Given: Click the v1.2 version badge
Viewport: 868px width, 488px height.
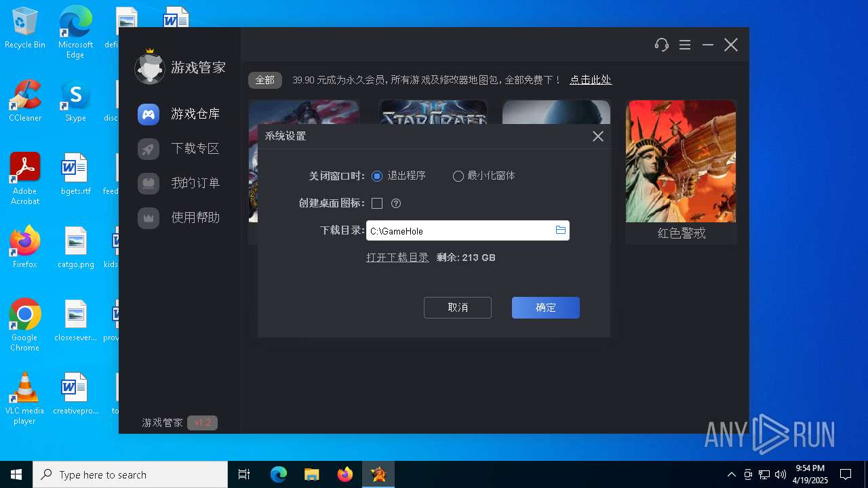Looking at the screenshot, I should pyautogui.click(x=202, y=423).
